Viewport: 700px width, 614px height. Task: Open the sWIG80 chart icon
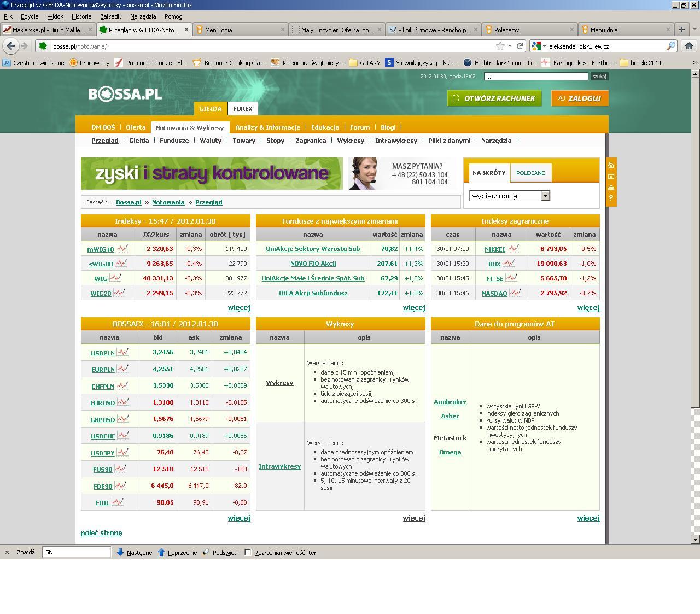121,264
